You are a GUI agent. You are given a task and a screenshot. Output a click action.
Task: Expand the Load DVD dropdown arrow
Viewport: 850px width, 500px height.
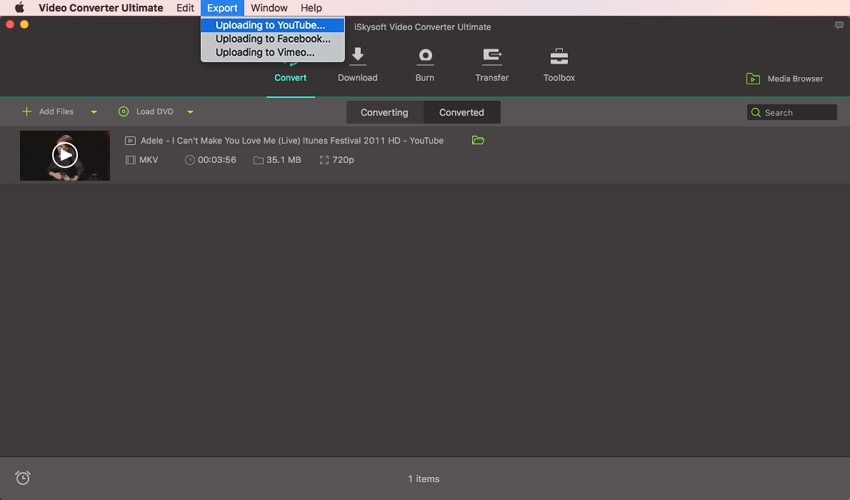point(190,113)
